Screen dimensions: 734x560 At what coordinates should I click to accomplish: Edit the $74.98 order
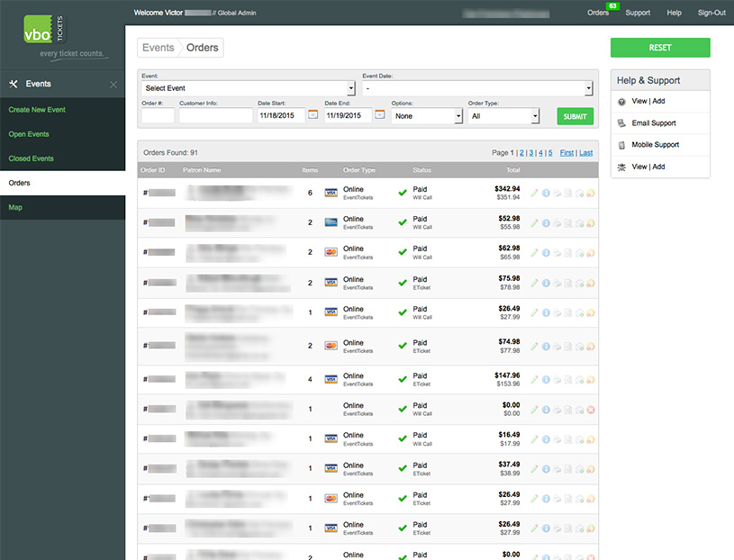[535, 347]
